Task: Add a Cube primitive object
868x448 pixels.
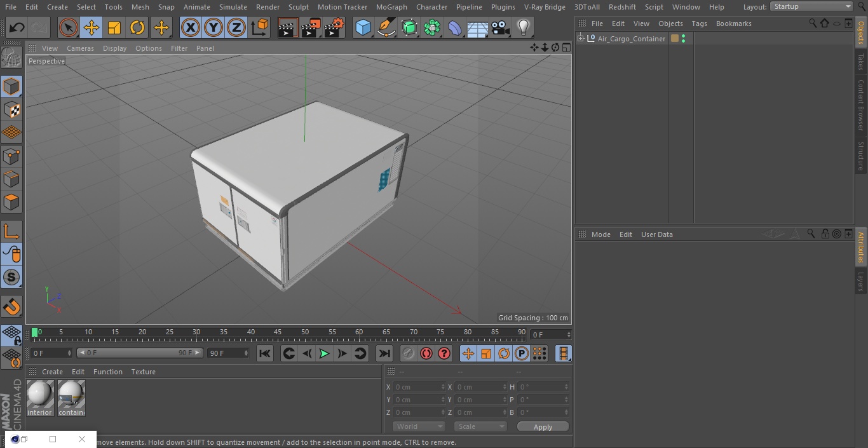Action: coord(363,27)
